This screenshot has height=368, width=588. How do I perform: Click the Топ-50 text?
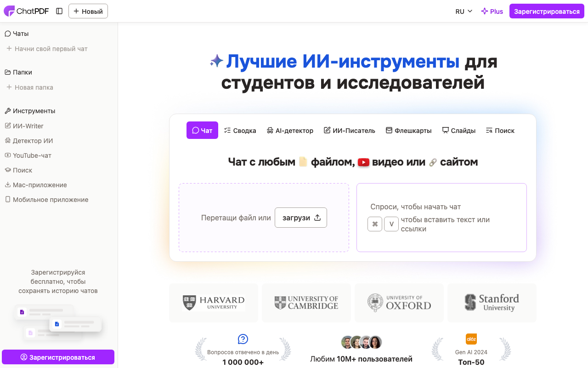click(471, 362)
